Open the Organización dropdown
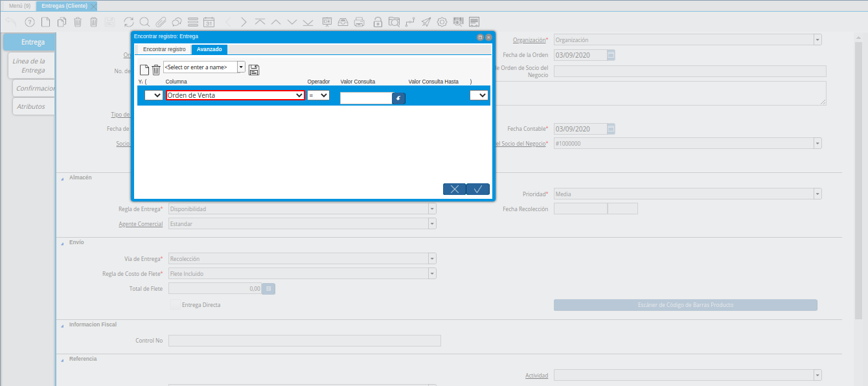This screenshot has width=868, height=386. click(817, 40)
